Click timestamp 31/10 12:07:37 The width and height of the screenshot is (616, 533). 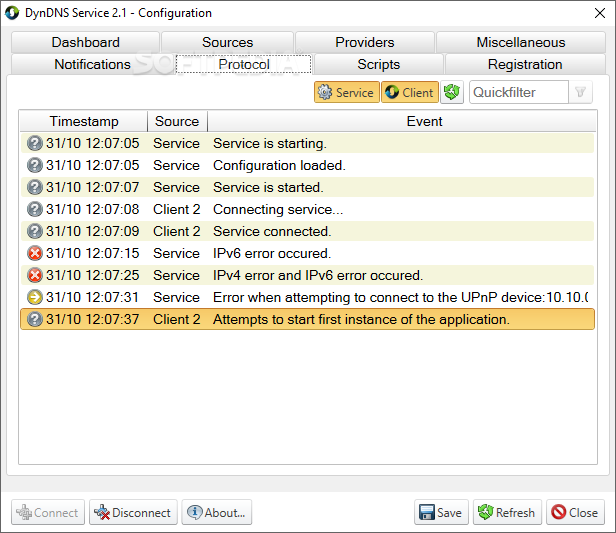93,319
